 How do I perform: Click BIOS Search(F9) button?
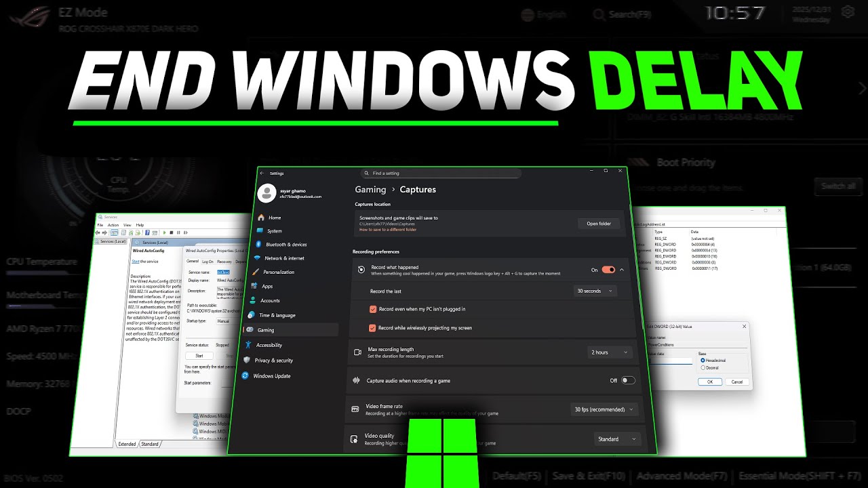tap(623, 14)
